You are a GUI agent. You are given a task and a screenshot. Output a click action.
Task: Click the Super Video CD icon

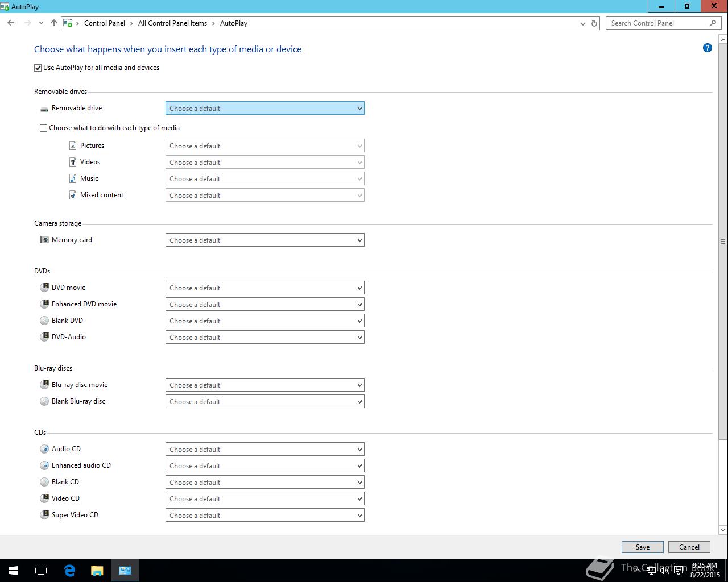click(x=44, y=515)
